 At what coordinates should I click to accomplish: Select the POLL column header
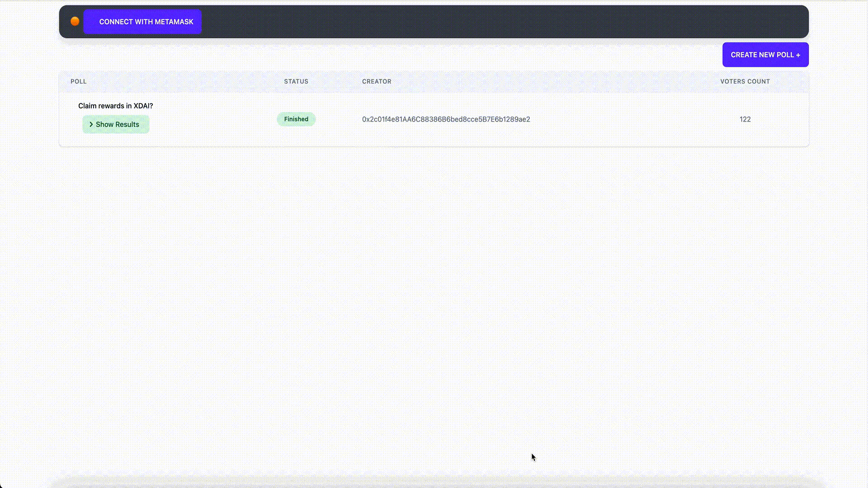pos(78,81)
